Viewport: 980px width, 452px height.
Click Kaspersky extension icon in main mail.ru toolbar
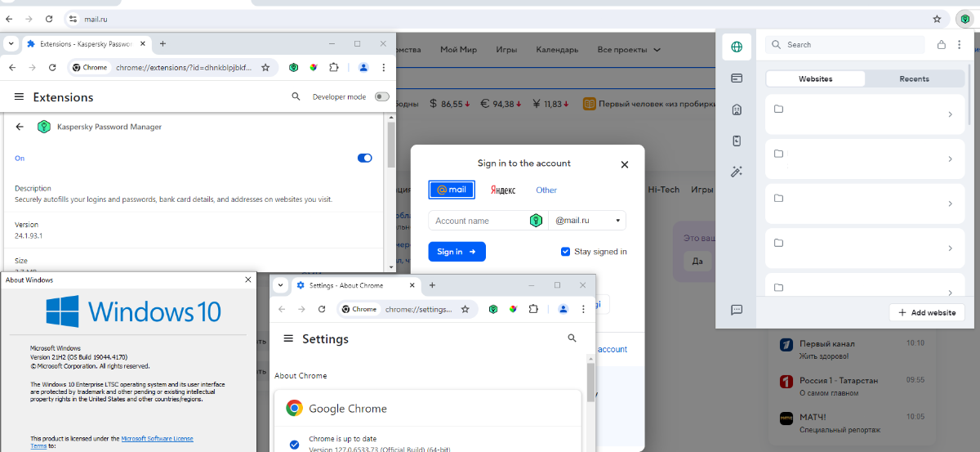point(964,18)
